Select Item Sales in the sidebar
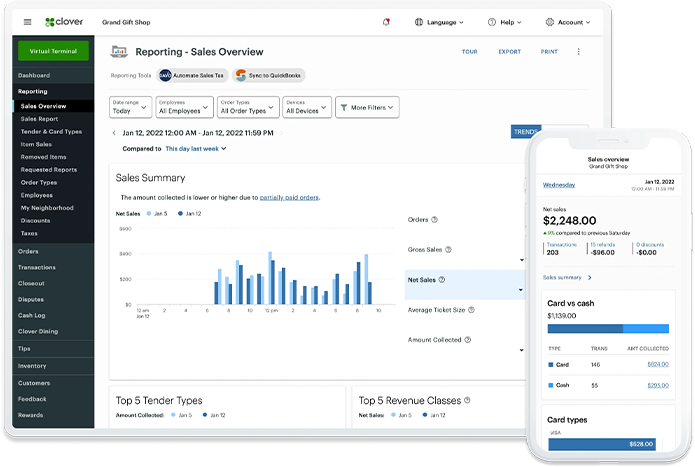The height and width of the screenshot is (467, 695). (x=36, y=144)
